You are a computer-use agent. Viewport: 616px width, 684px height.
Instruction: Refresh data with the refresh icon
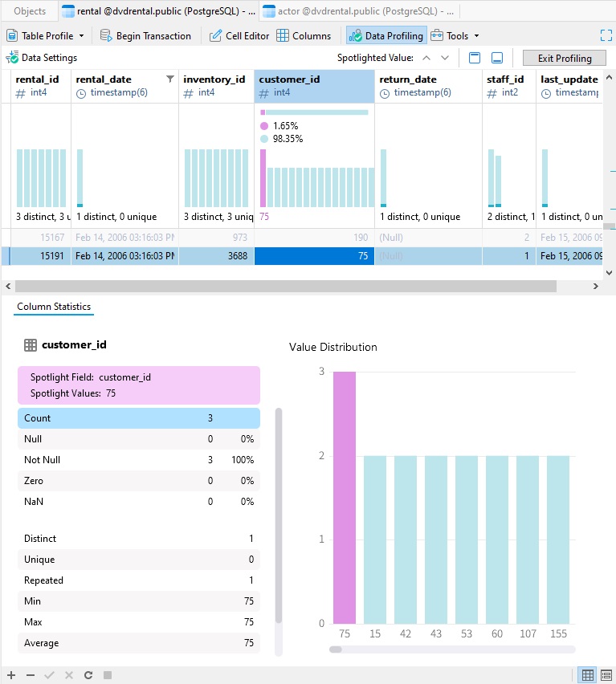point(88,675)
